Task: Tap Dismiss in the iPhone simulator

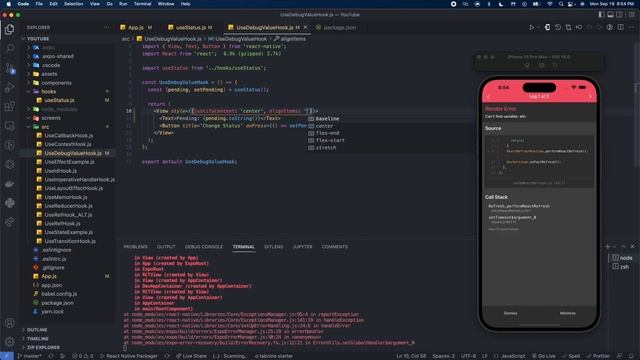Action: (510, 313)
